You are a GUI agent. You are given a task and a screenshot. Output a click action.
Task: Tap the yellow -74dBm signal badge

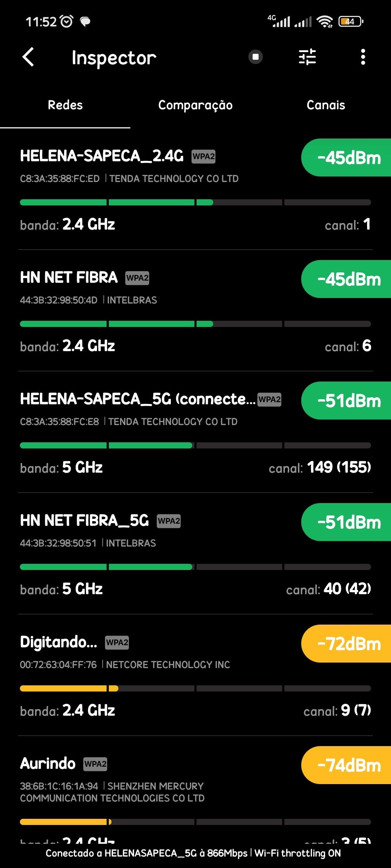tap(348, 765)
